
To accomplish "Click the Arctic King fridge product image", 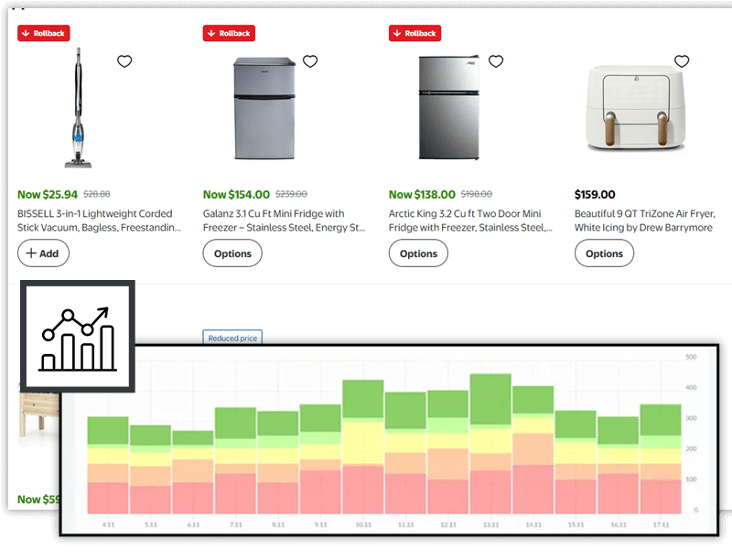I will pos(448,108).
